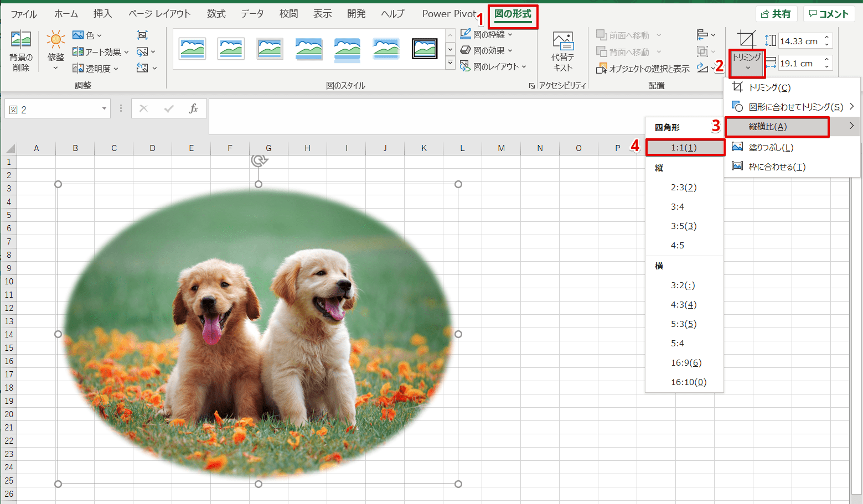Click the fx insert function icon
863x504 pixels.
tap(193, 108)
